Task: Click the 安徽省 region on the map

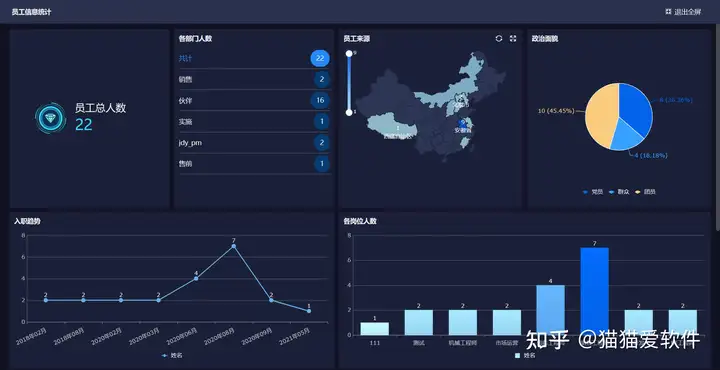Action: tap(463, 124)
